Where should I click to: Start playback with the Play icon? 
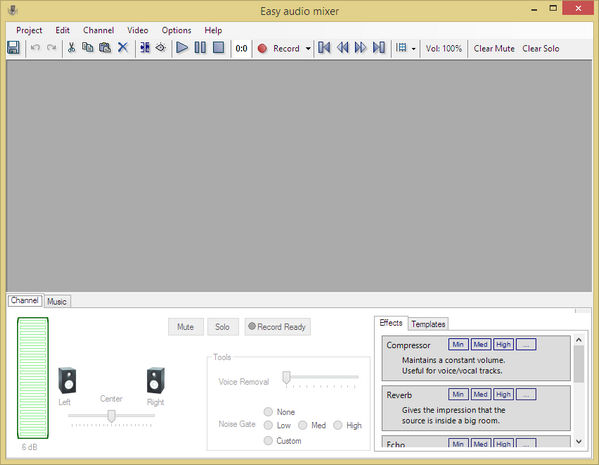tap(182, 48)
